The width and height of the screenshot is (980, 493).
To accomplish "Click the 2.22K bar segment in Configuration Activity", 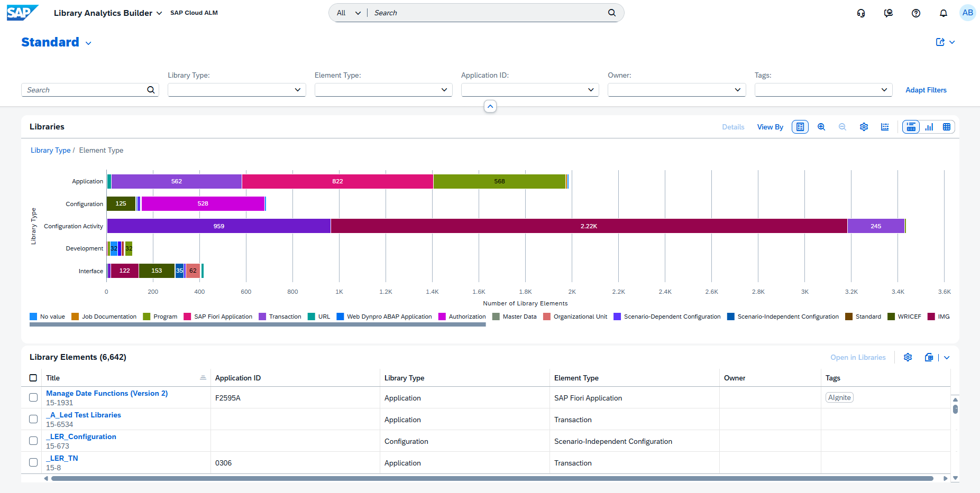I will [589, 226].
